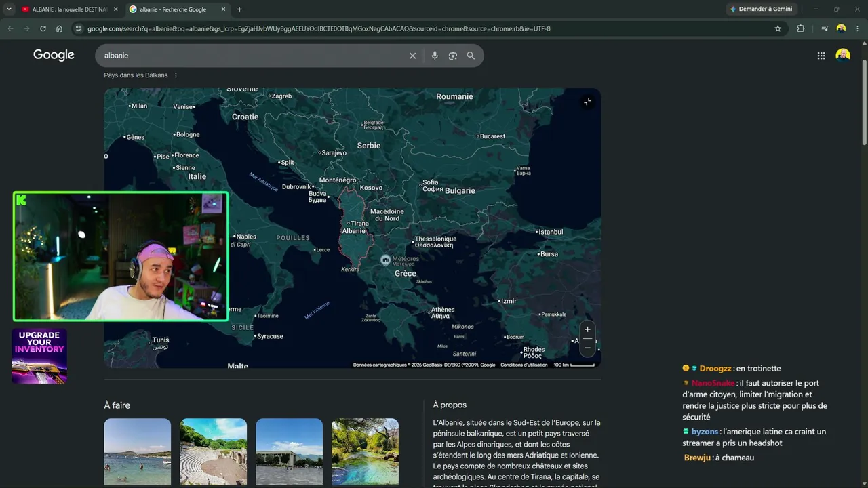Go to Google home via logo
Image resolution: width=868 pixels, height=488 pixels.
pos(54,55)
